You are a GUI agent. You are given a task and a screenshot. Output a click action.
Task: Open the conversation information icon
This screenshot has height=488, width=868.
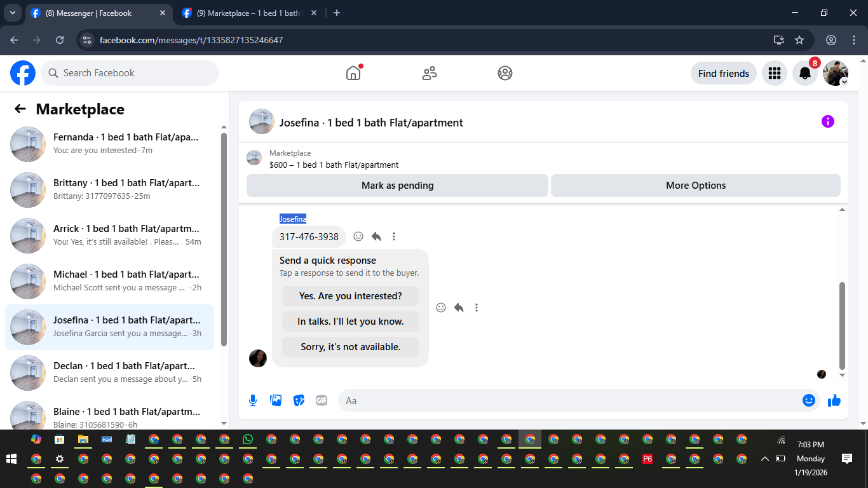pos(828,121)
